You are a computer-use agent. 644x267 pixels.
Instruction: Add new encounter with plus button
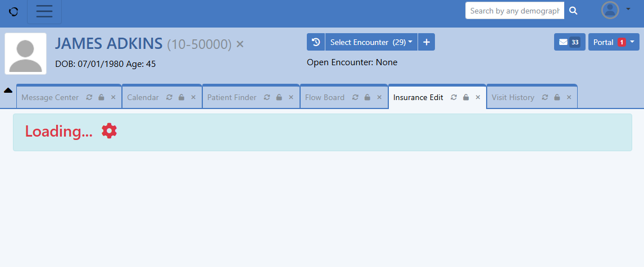pos(426,42)
